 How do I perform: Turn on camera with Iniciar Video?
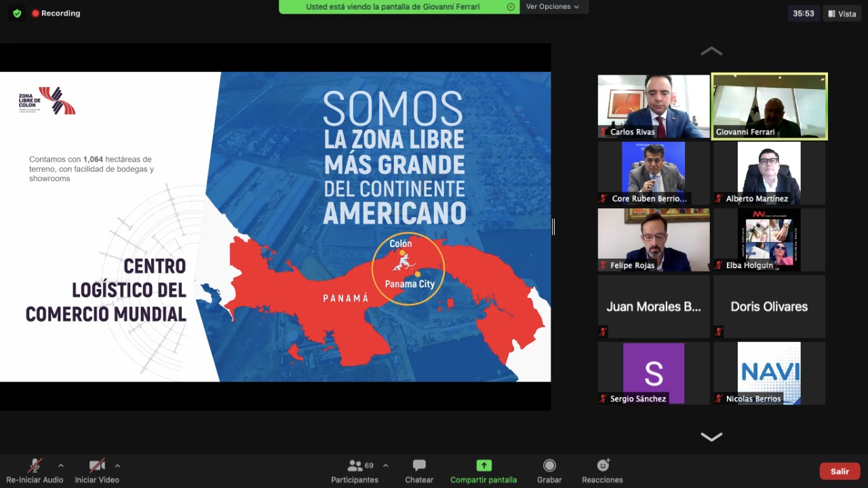[x=97, y=471]
